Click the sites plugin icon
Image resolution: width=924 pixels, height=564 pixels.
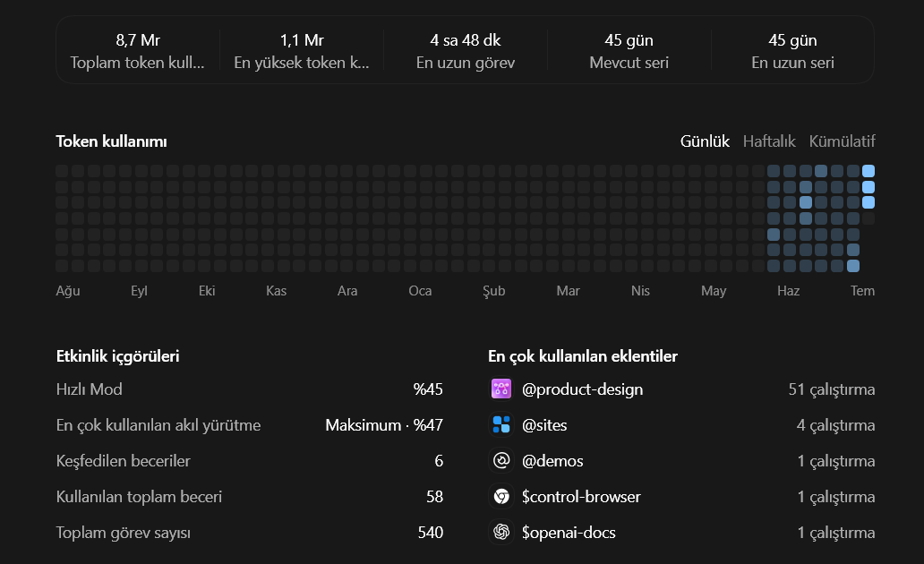501,425
